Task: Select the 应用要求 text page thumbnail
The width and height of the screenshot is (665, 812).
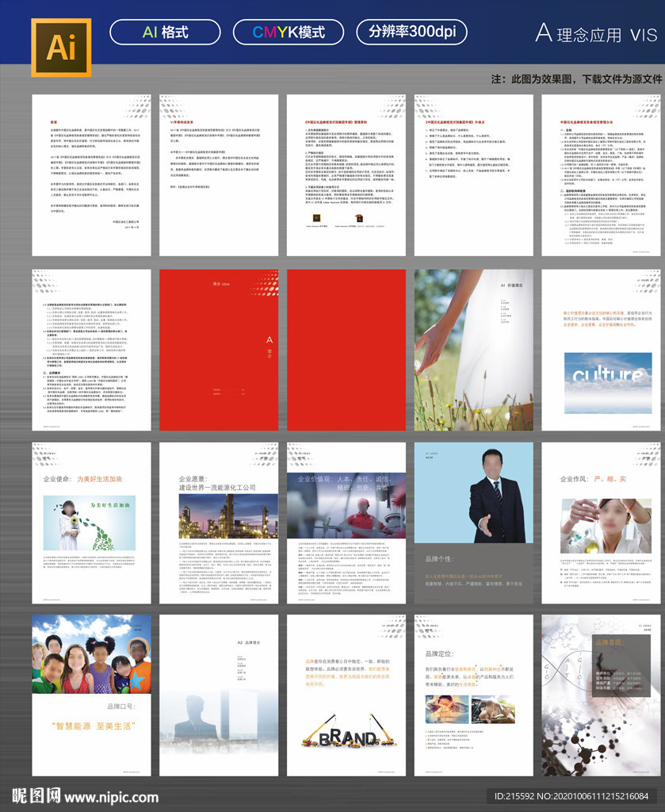Action: (92, 350)
